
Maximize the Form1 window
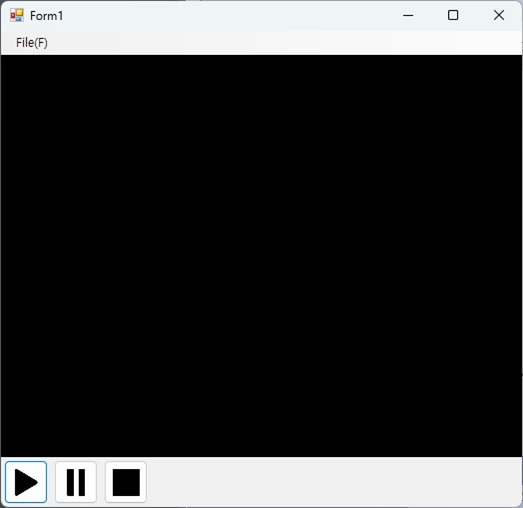(453, 15)
